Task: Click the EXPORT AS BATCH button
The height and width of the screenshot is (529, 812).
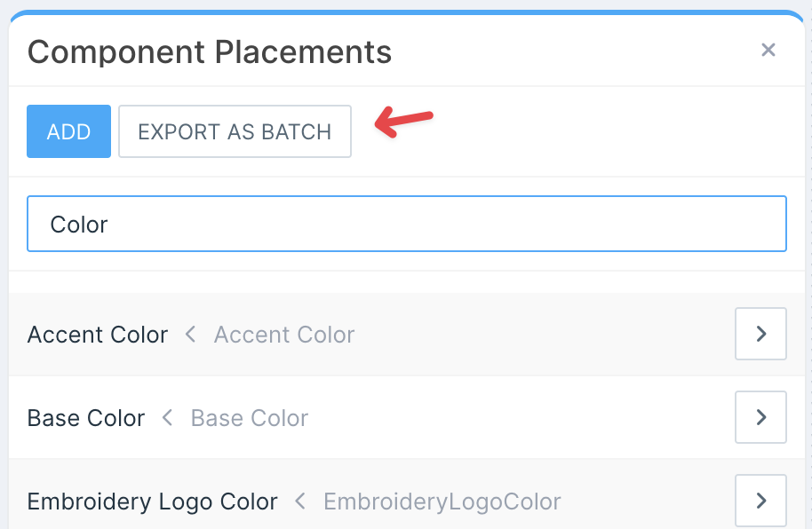Action: (x=235, y=131)
